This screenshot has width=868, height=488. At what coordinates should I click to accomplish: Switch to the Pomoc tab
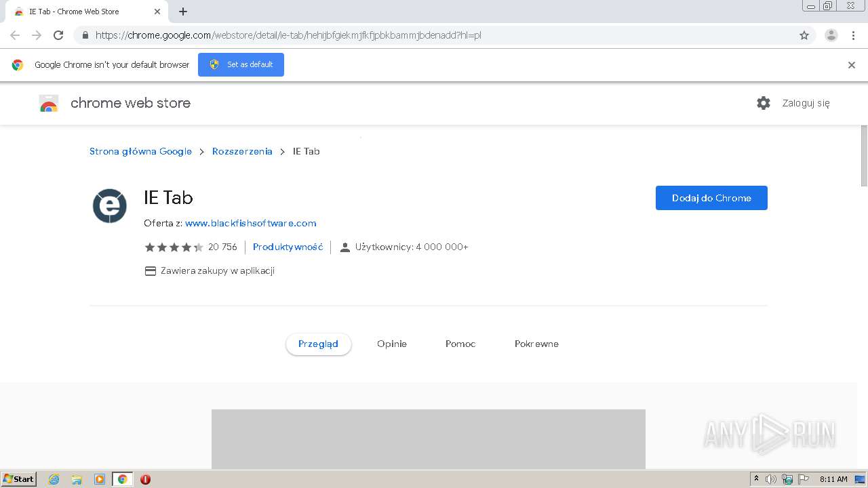[x=460, y=344]
